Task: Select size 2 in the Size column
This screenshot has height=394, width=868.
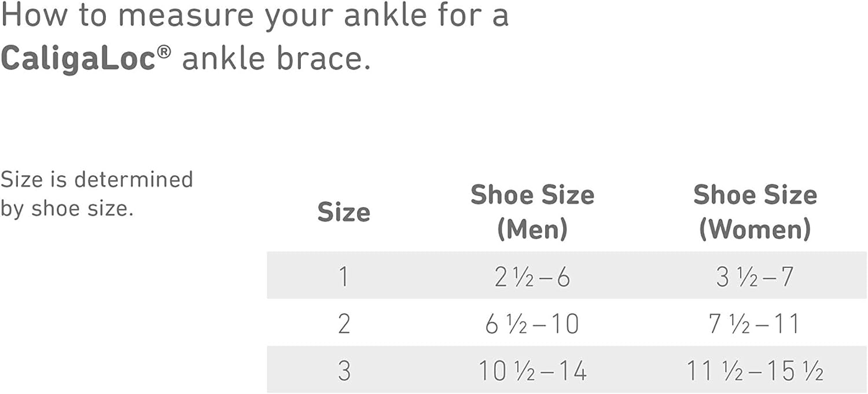Action: click(344, 323)
